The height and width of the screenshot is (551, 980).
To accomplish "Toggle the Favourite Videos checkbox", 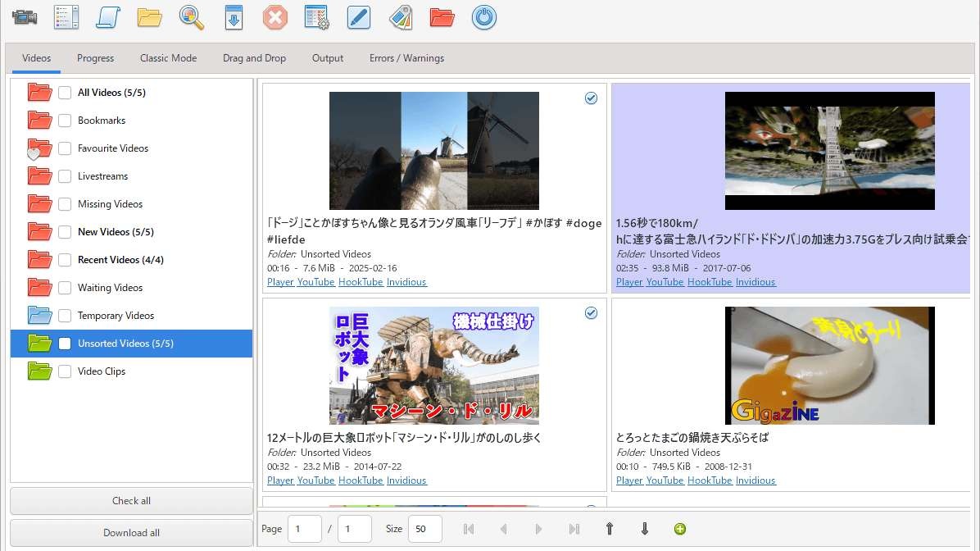I will [65, 148].
